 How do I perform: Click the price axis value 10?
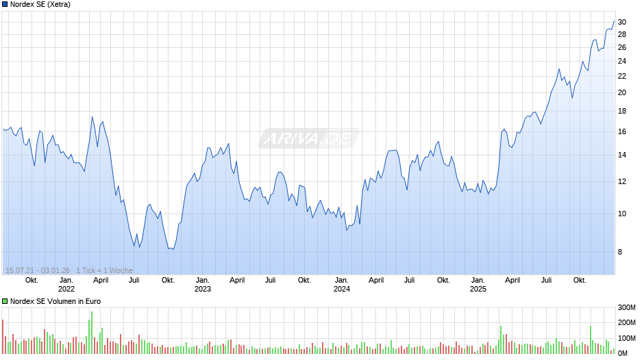click(x=622, y=214)
